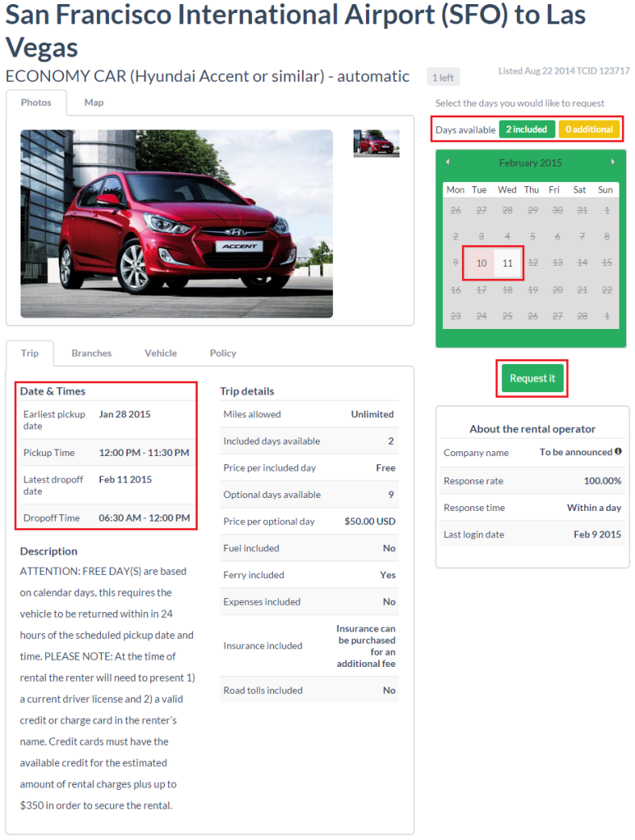Click the ECONOMY CAR subtitle text
Viewport: 635px width, 840px height.
208,76
